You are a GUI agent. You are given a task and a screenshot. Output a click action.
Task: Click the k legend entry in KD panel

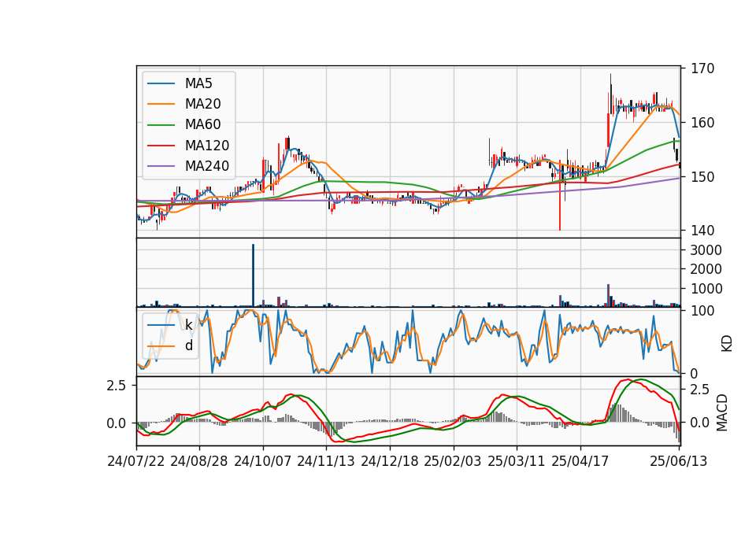[188, 325]
